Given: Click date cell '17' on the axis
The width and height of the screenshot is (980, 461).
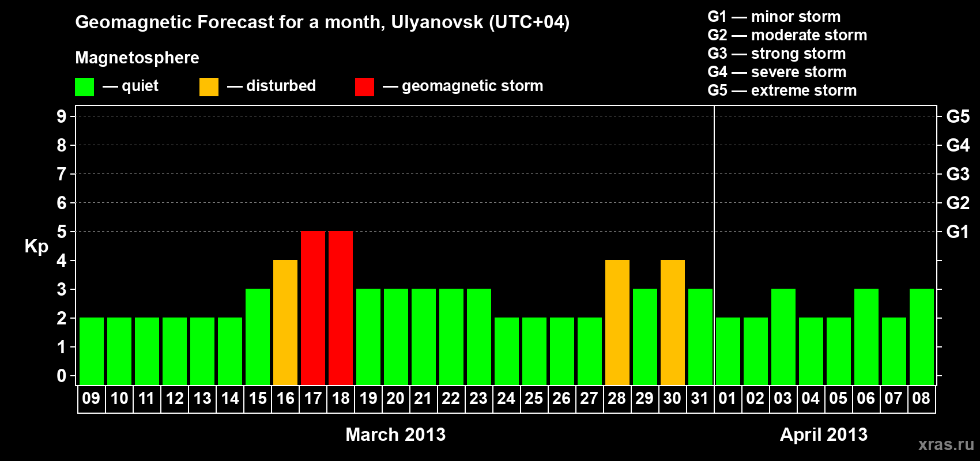Looking at the screenshot, I should pyautogui.click(x=313, y=399).
